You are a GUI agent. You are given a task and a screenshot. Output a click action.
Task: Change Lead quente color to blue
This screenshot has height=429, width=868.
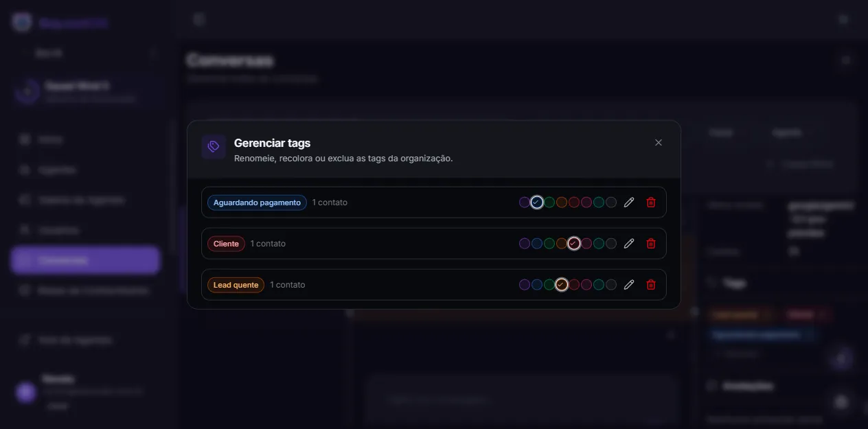[537, 285]
